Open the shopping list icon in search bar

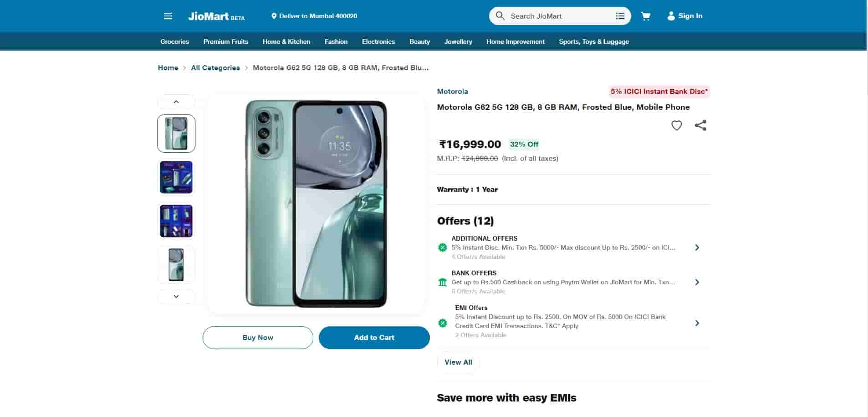click(620, 16)
